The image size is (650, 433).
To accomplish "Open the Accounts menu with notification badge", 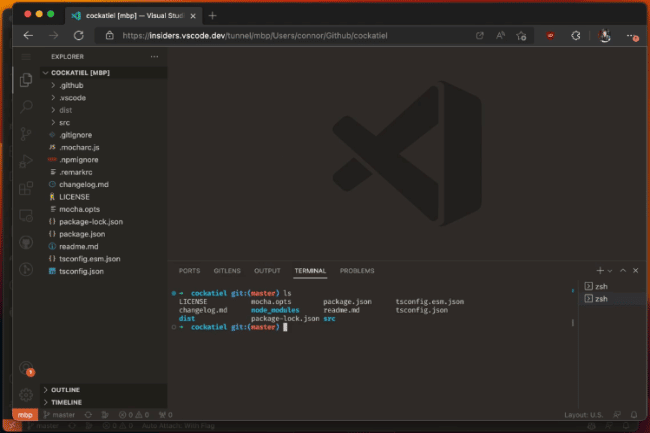I will [27, 368].
